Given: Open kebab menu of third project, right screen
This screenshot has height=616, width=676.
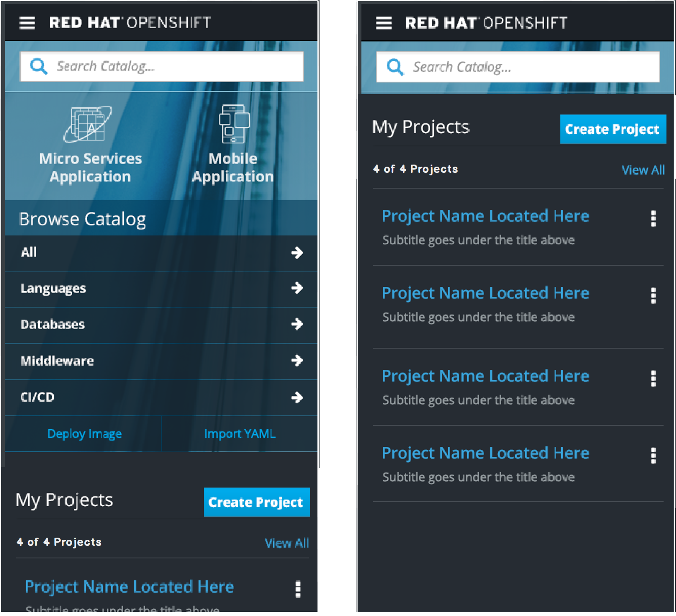Looking at the screenshot, I should 653,378.
